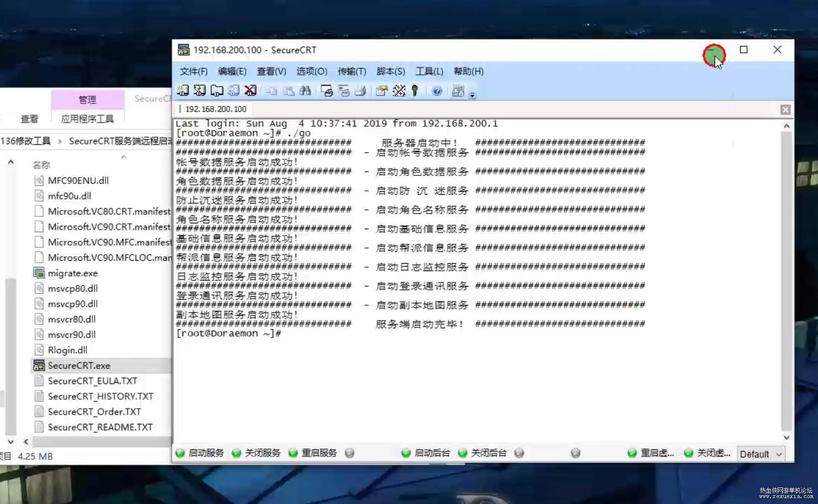Open Find with the binoculars icon
818x504 pixels.
[x=305, y=91]
